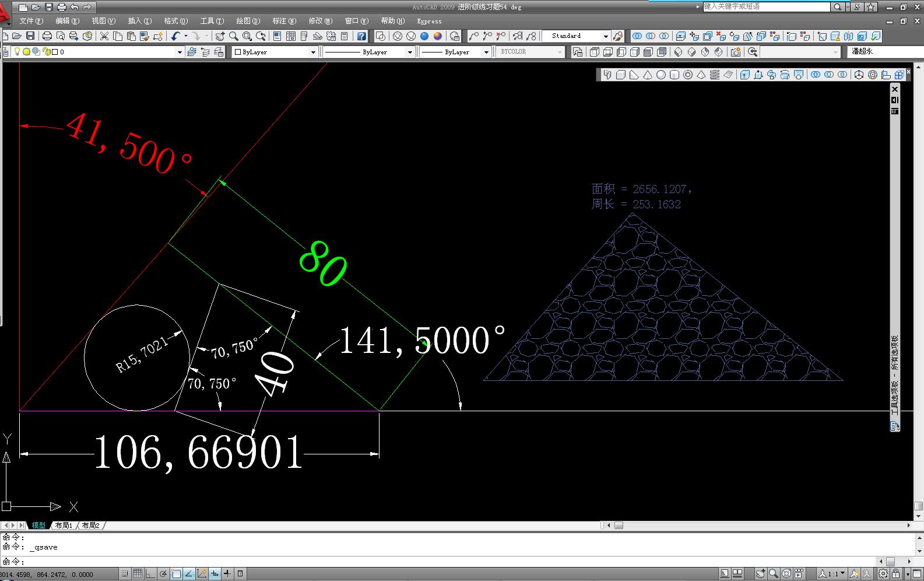Click the Favorites star icon in title bar

coord(871,7)
